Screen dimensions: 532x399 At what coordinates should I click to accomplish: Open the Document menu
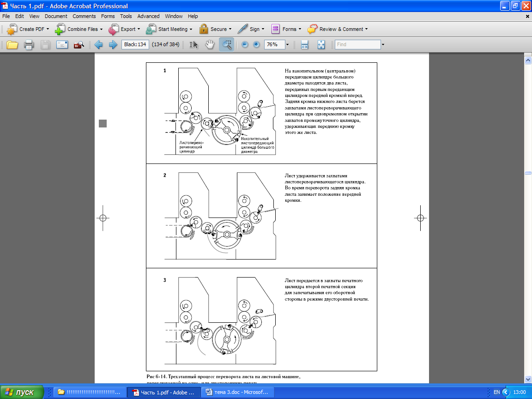[56, 16]
